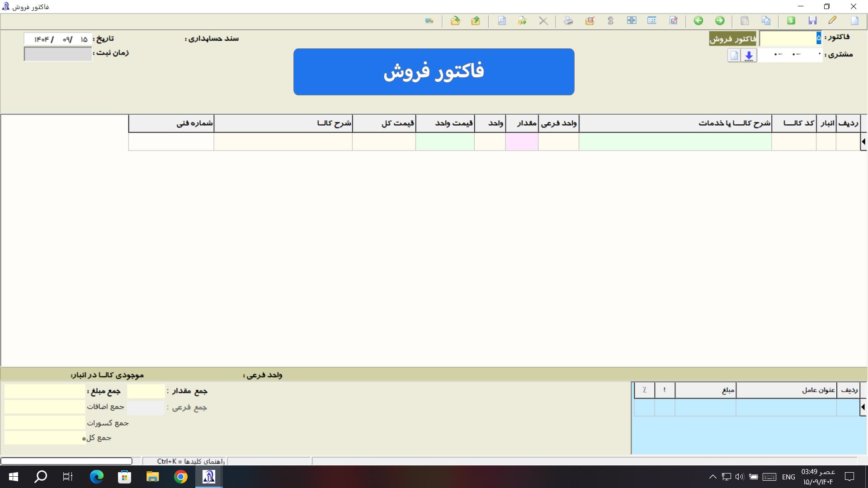The height and width of the screenshot is (488, 868).
Task: Click the مقدار column header
Action: [x=522, y=123]
